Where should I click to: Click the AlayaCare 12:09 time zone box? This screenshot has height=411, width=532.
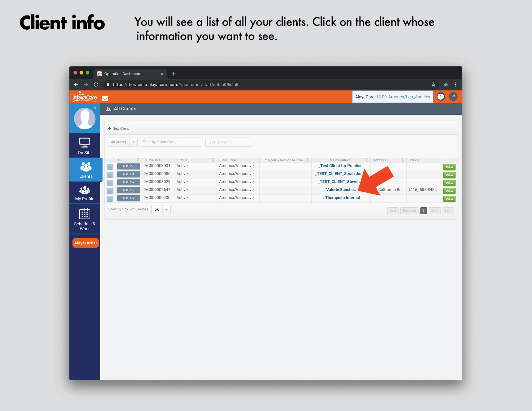(392, 97)
